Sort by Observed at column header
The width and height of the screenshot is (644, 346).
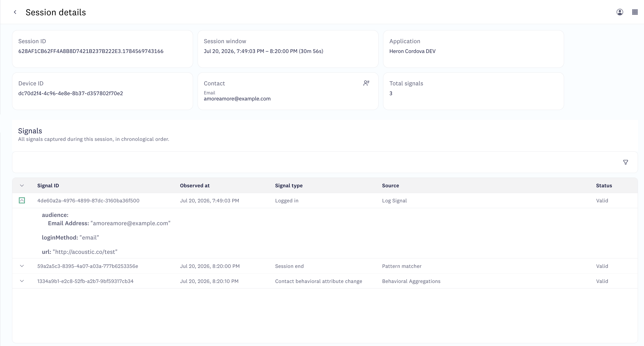pyautogui.click(x=195, y=186)
